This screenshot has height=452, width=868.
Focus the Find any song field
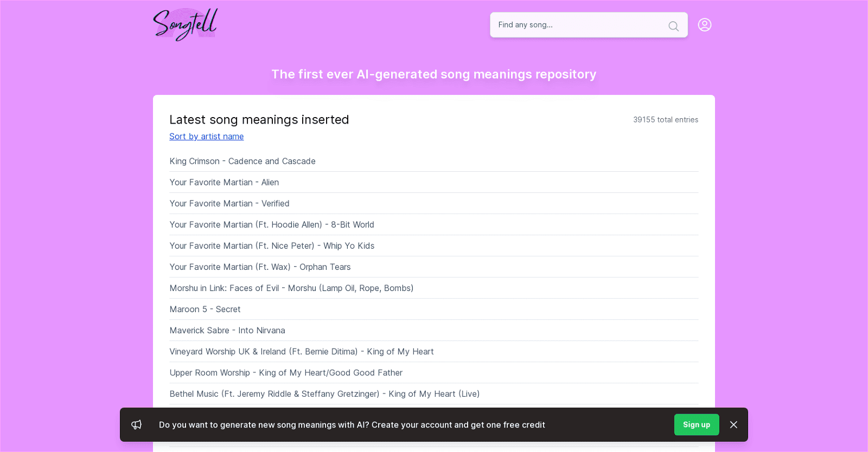tap(578, 25)
